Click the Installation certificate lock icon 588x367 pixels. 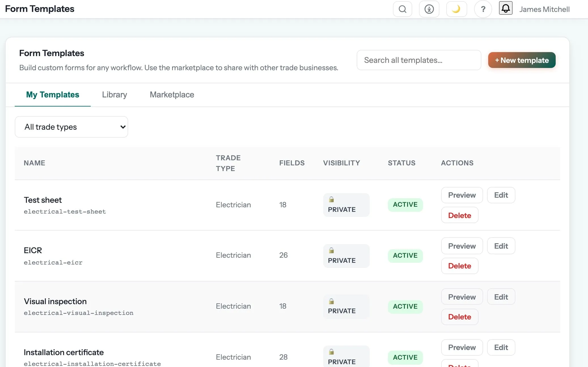[x=331, y=352]
